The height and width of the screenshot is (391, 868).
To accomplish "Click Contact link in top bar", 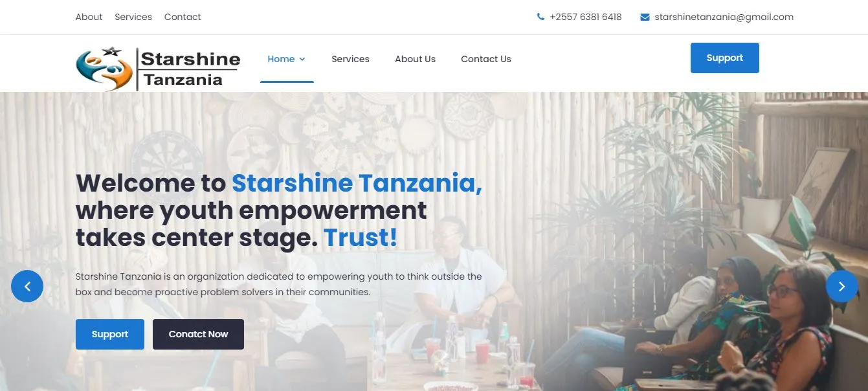I will pyautogui.click(x=183, y=17).
